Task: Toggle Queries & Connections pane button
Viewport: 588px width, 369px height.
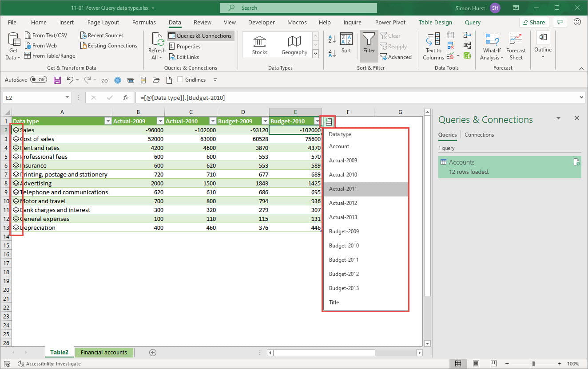Action: click(x=200, y=36)
